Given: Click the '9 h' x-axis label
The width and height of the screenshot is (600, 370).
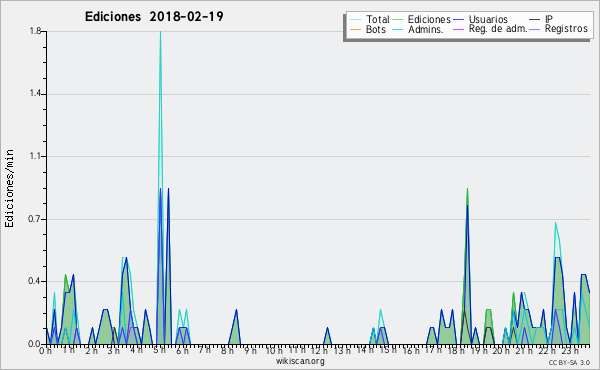Looking at the screenshot, I should pos(250,350).
